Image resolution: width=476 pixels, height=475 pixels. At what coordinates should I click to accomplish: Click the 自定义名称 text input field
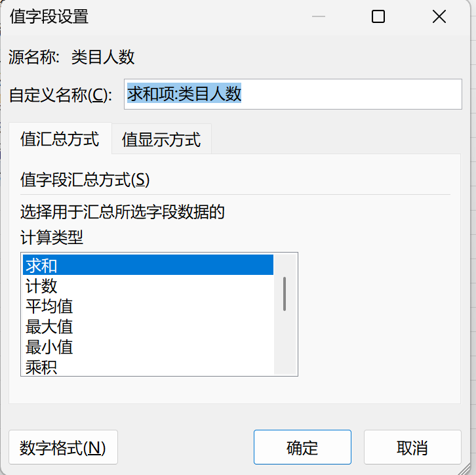(x=293, y=94)
